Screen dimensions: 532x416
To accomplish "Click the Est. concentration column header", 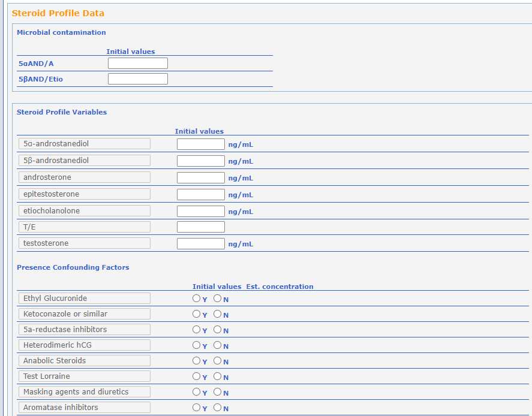I will 280,287.
